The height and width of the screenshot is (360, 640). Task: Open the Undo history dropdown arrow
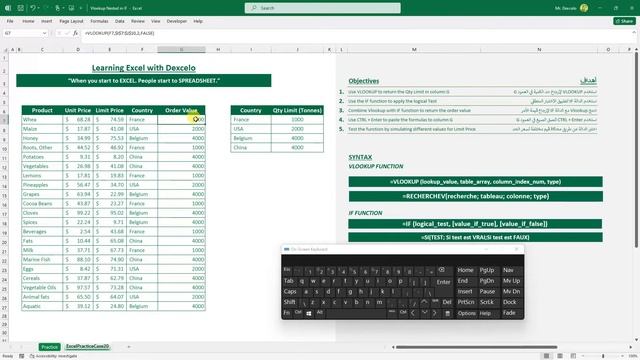click(x=39, y=8)
